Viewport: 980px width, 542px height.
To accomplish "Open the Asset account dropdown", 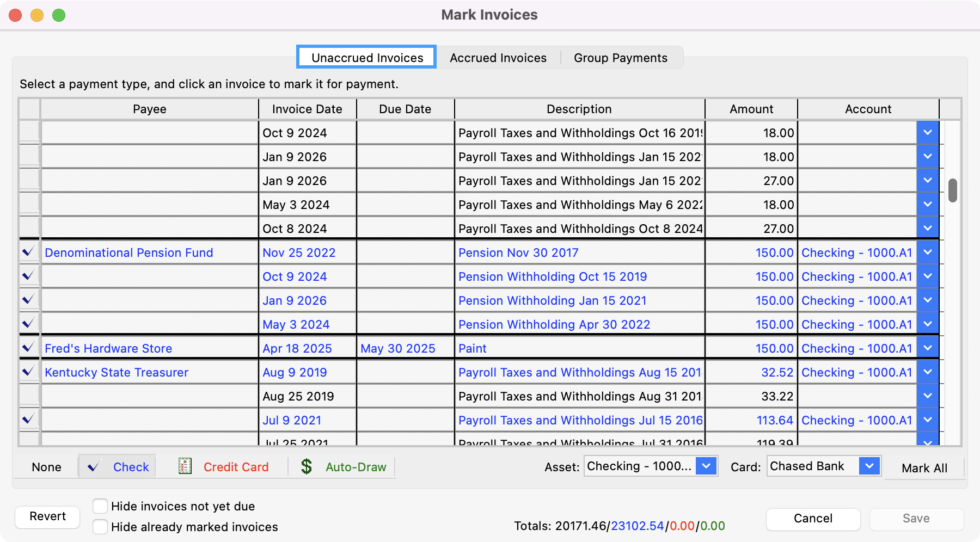I will (x=706, y=466).
